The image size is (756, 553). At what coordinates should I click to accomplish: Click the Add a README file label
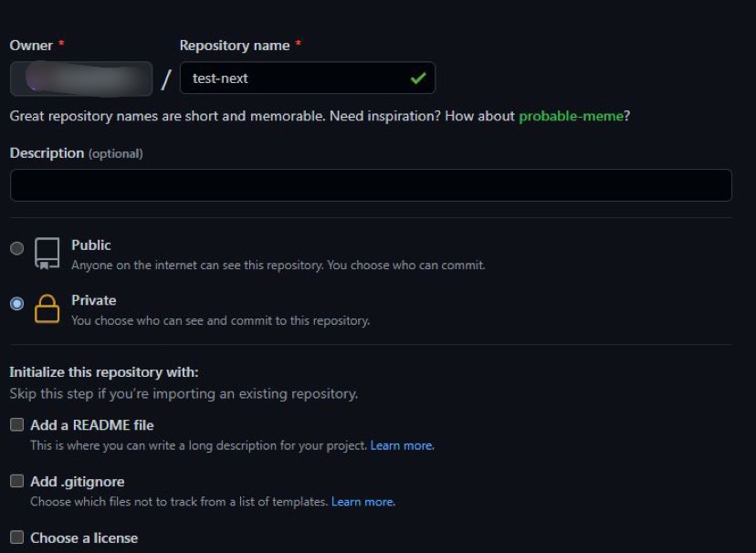pyautogui.click(x=92, y=425)
